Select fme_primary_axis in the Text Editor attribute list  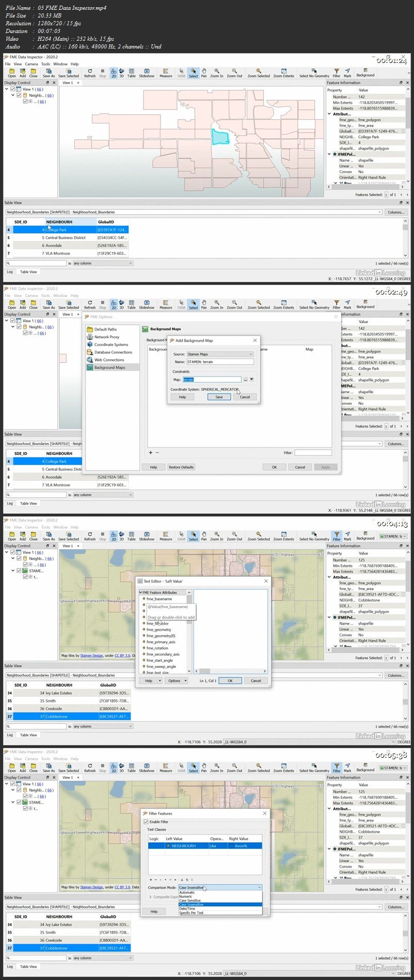tap(161, 642)
